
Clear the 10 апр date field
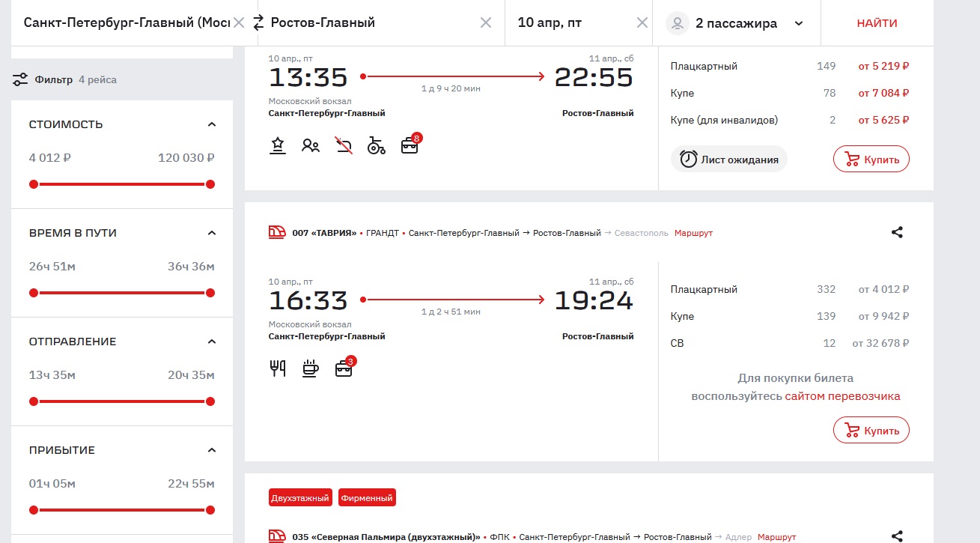642,22
